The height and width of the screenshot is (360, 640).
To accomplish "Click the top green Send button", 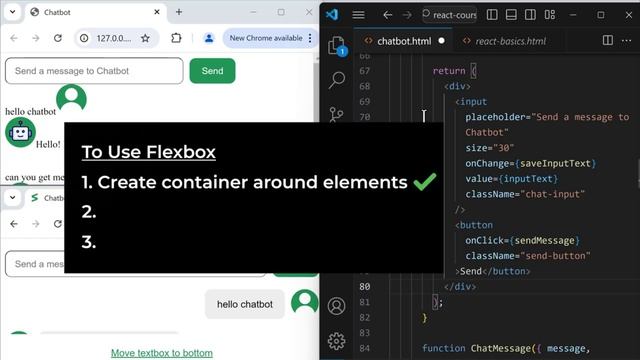I will (212, 71).
